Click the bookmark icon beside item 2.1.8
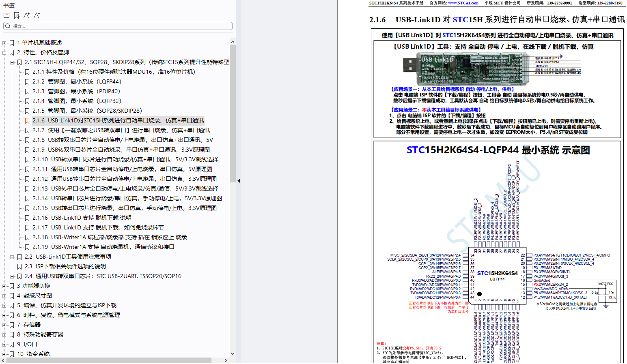 point(27,140)
